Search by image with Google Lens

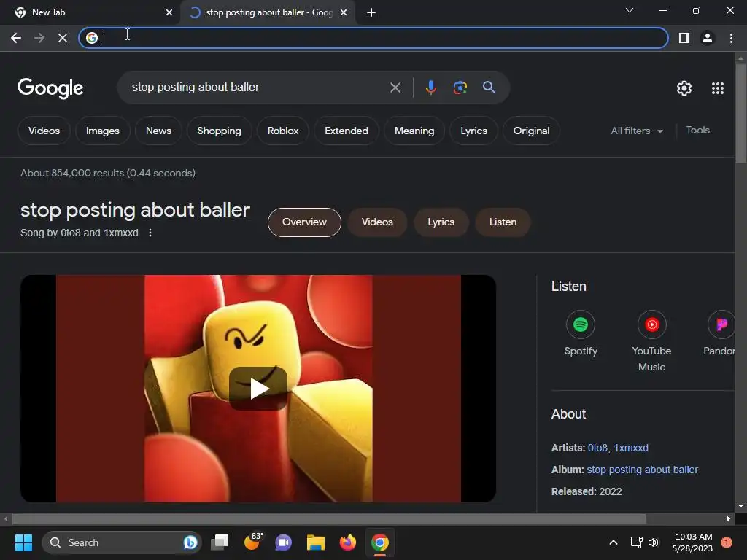(460, 87)
